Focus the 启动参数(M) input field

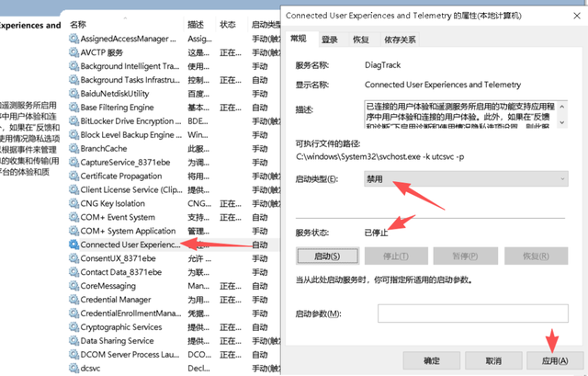point(473,313)
